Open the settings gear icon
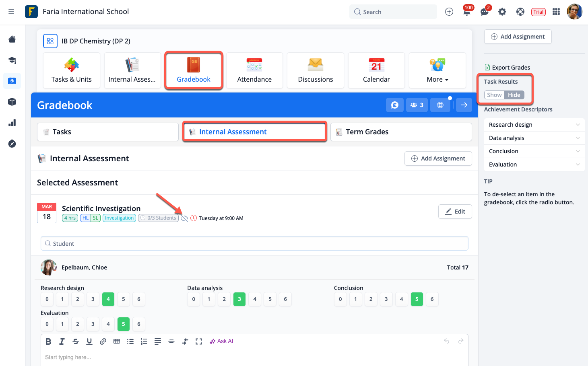This screenshot has height=366, width=588. pos(502,12)
